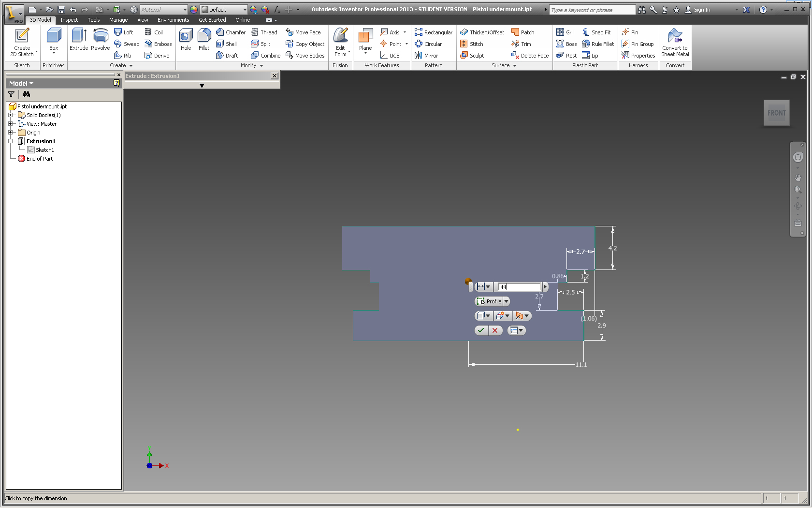The width and height of the screenshot is (812, 508).
Task: Switch to the Manage tab
Action: (118, 20)
